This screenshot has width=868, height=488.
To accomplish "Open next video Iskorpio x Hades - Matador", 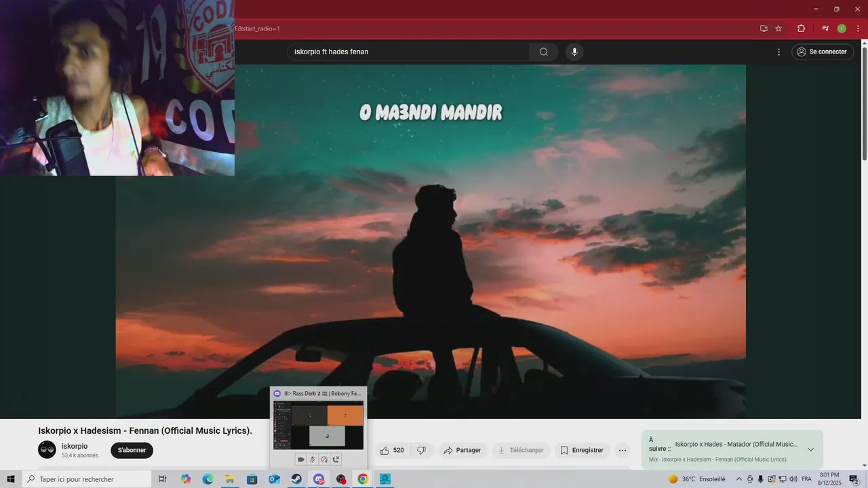I will 736,444.
